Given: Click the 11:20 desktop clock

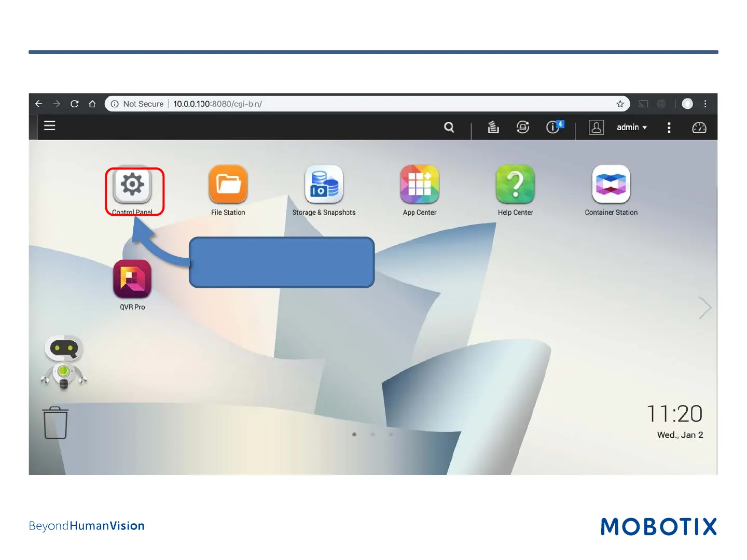Looking at the screenshot, I should click(675, 414).
